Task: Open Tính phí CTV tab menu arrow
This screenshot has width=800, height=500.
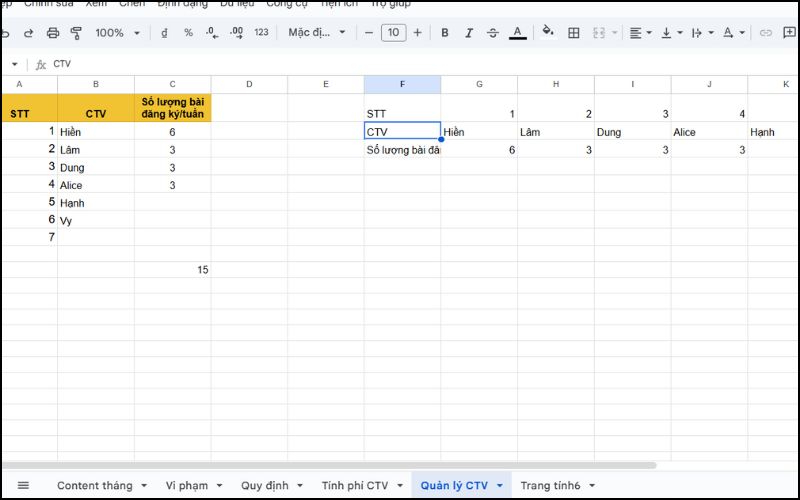Action: 400,486
